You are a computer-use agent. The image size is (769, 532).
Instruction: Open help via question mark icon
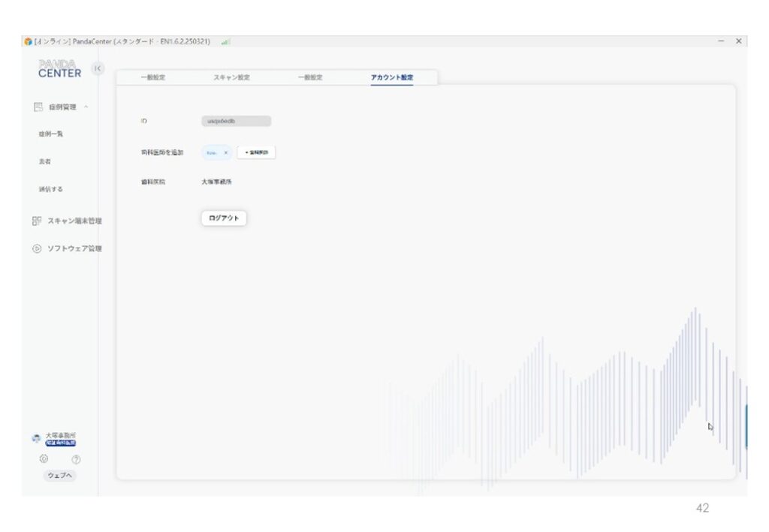(76, 459)
